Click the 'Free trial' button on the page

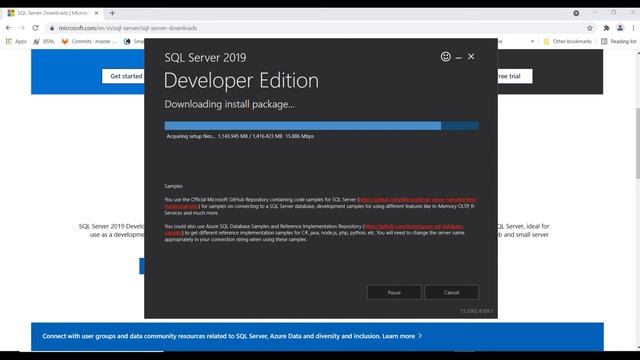click(x=515, y=76)
